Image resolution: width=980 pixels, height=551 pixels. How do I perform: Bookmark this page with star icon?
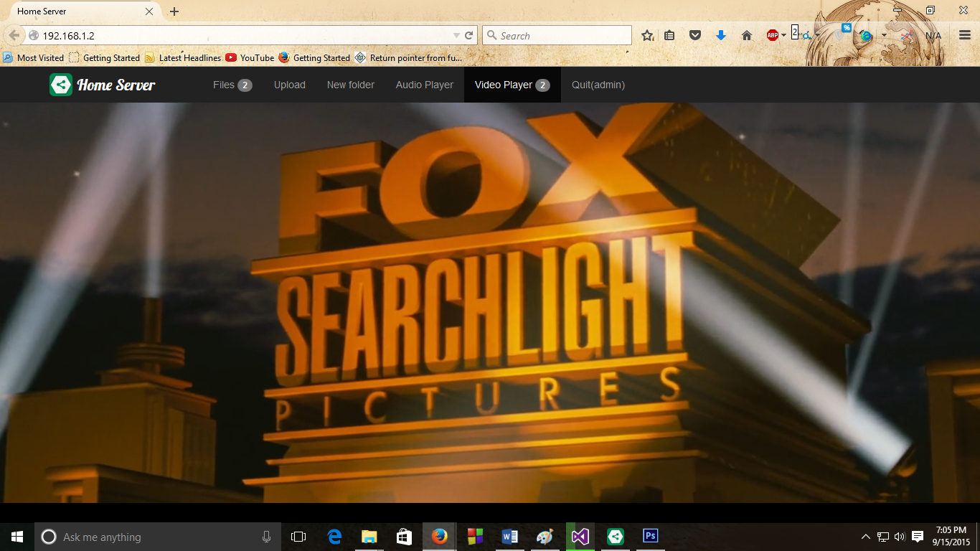[x=648, y=35]
